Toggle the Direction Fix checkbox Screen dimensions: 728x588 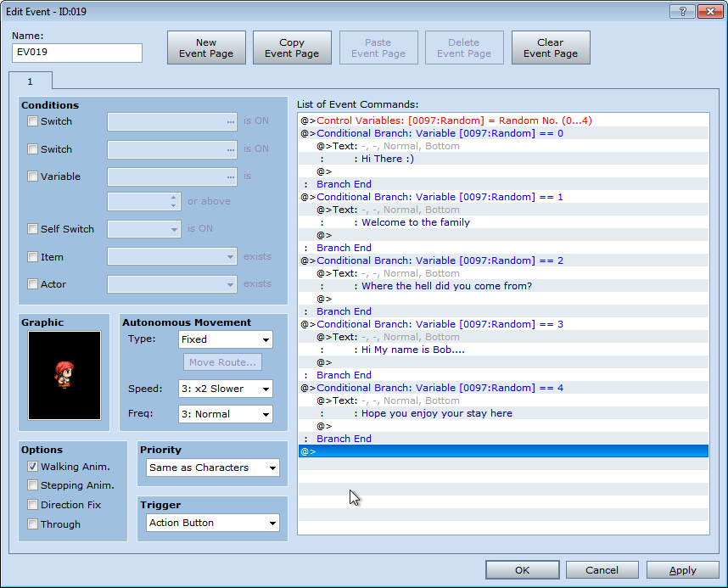pos(33,505)
